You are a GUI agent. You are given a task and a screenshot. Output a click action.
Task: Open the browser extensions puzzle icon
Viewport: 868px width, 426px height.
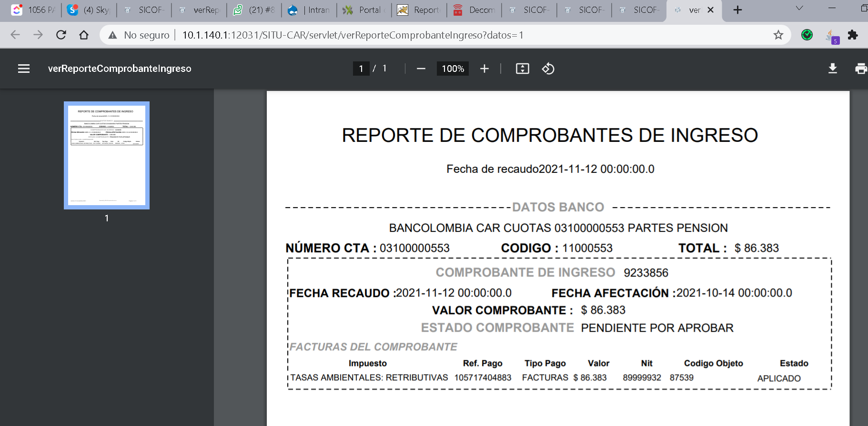pos(853,35)
